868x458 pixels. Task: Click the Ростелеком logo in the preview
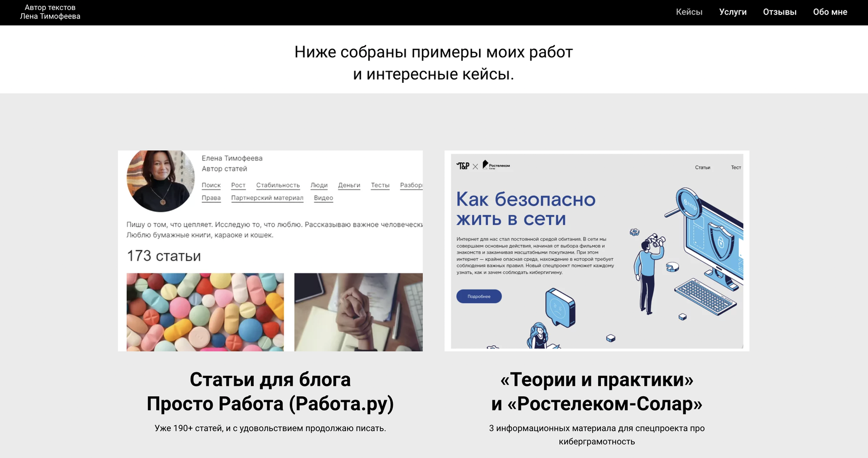coord(496,165)
